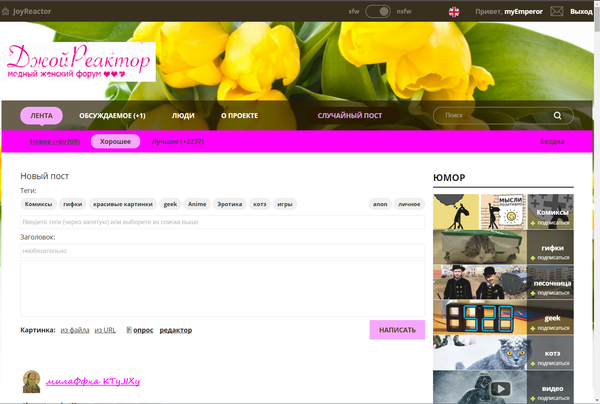Click the user avatar next to милаффка КТуЛХу
Screen dimensions: 600x404
click(31, 381)
